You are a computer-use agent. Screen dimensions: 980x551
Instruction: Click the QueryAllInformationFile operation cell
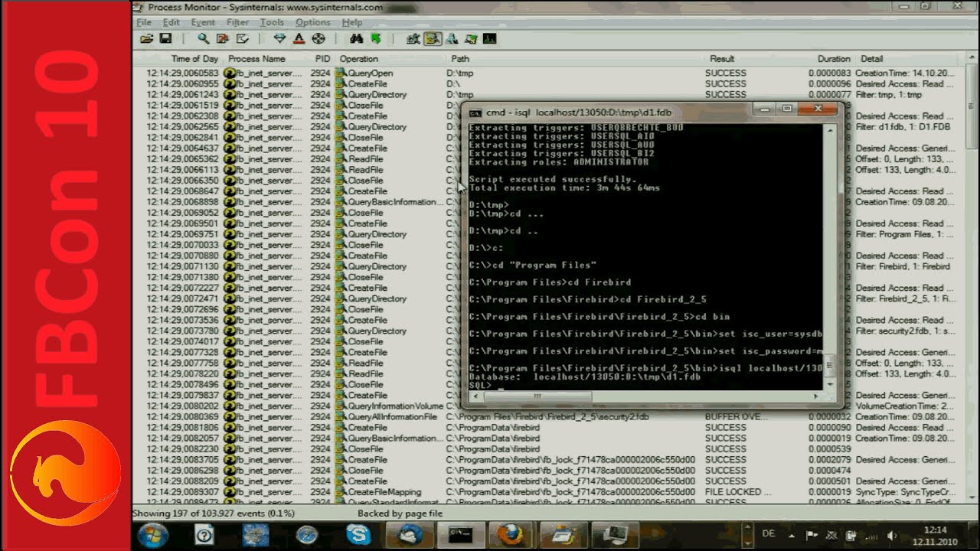(x=386, y=417)
